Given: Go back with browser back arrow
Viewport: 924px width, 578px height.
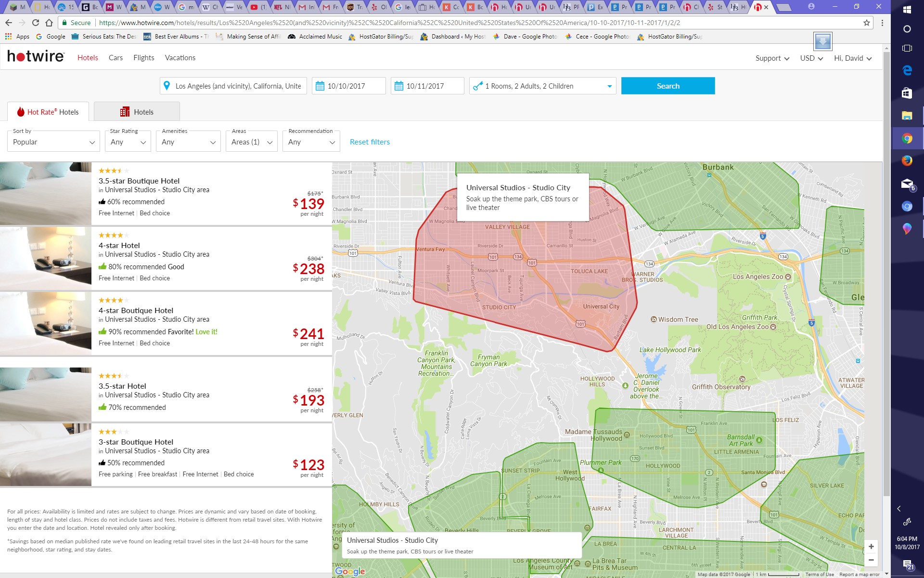Looking at the screenshot, I should [9, 23].
